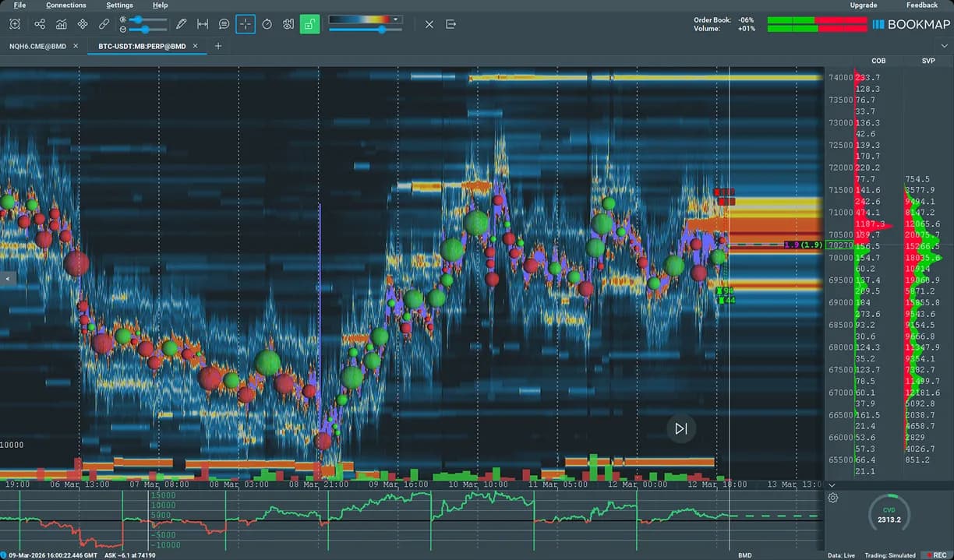Click the clear drawings X icon
Screen dimensions: 954x560
(429, 24)
